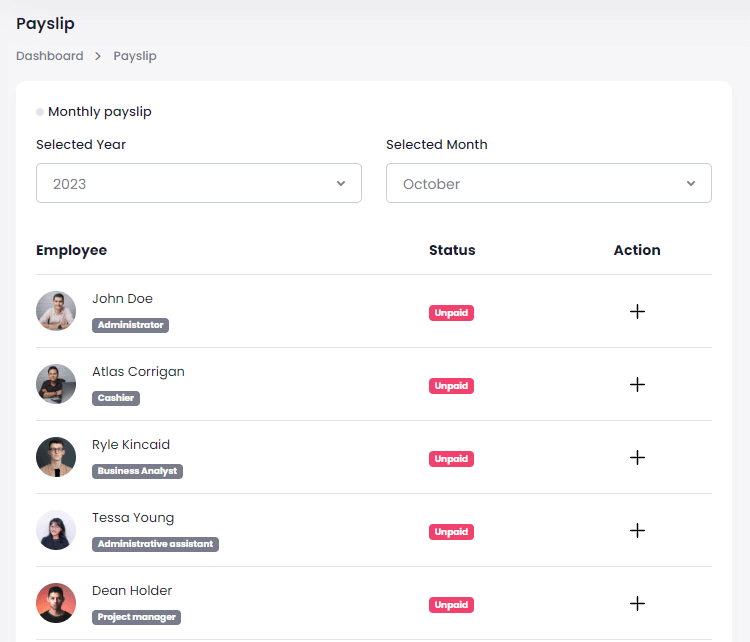This screenshot has height=642, width=750.
Task: Open the Selected Year dropdown
Action: (x=199, y=183)
